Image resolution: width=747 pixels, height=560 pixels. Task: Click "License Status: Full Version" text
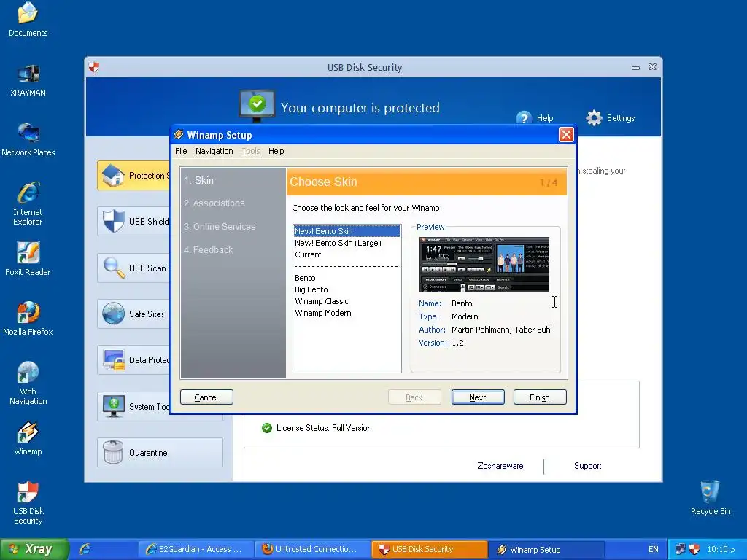(x=324, y=427)
